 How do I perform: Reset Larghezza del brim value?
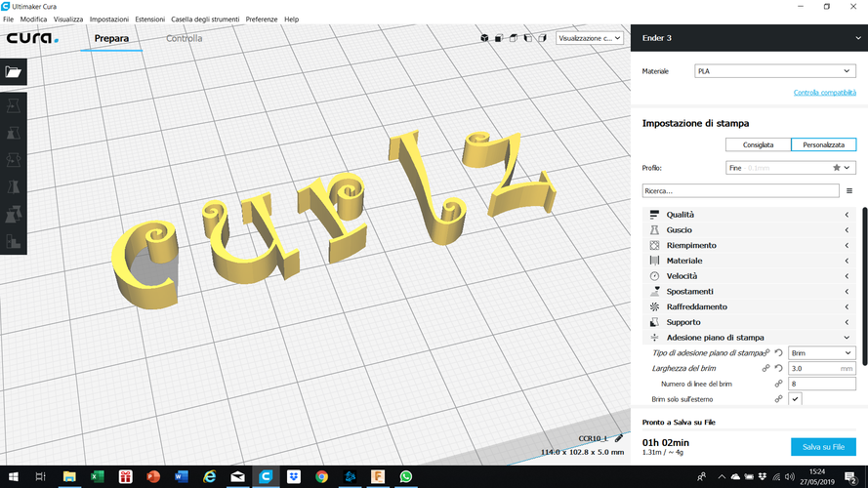tap(778, 368)
